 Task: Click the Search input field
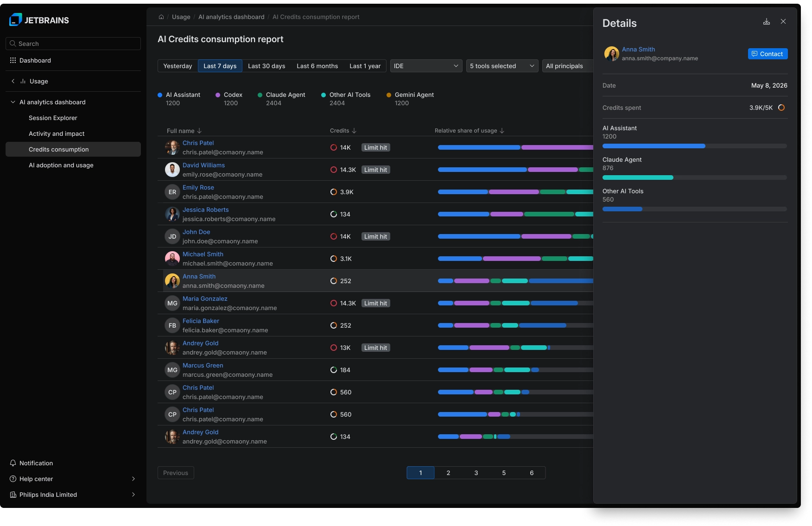click(73, 44)
